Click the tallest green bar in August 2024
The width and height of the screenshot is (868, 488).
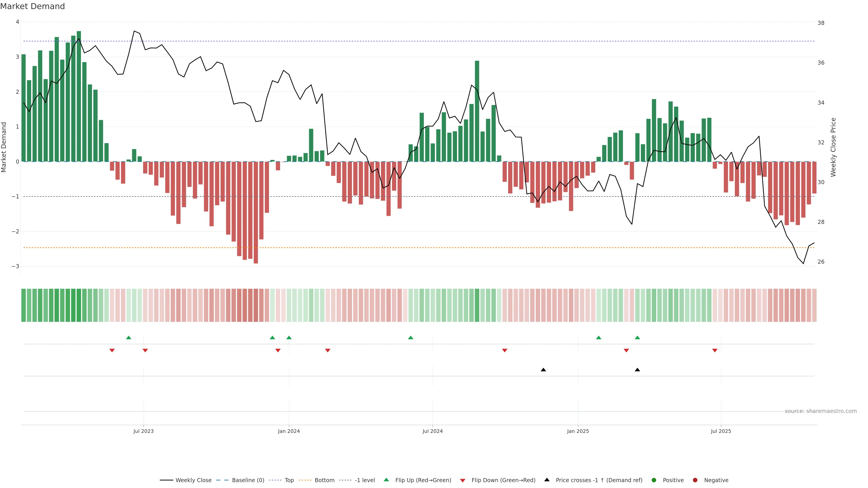(477, 111)
